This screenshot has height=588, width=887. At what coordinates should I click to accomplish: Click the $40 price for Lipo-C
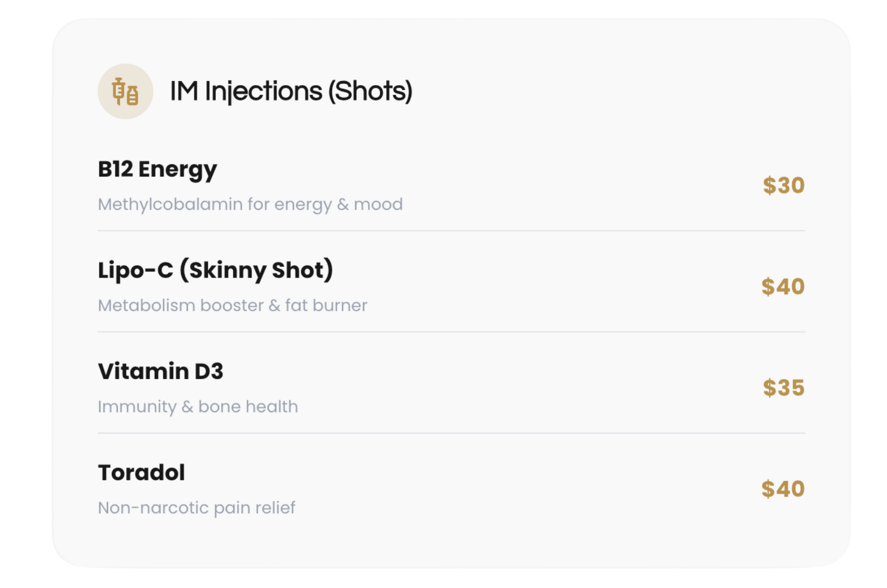click(783, 287)
